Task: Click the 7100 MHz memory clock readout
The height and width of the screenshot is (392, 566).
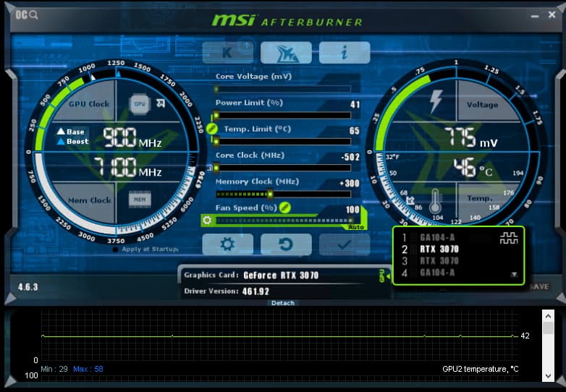Action: click(127, 168)
